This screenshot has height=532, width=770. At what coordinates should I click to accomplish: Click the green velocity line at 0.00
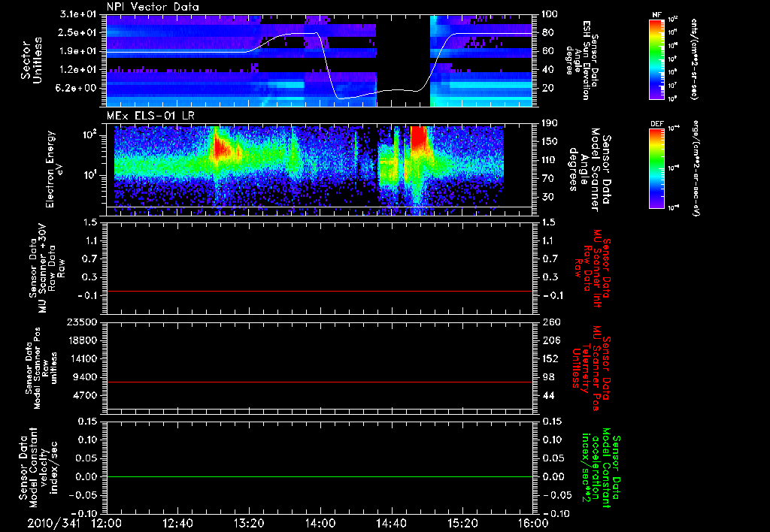[320, 476]
